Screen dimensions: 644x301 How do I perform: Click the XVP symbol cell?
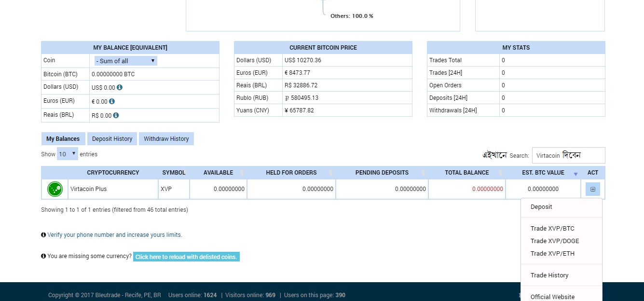(x=174, y=189)
